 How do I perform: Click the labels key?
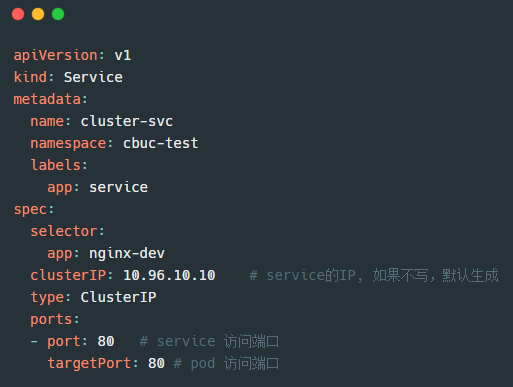click(55, 165)
